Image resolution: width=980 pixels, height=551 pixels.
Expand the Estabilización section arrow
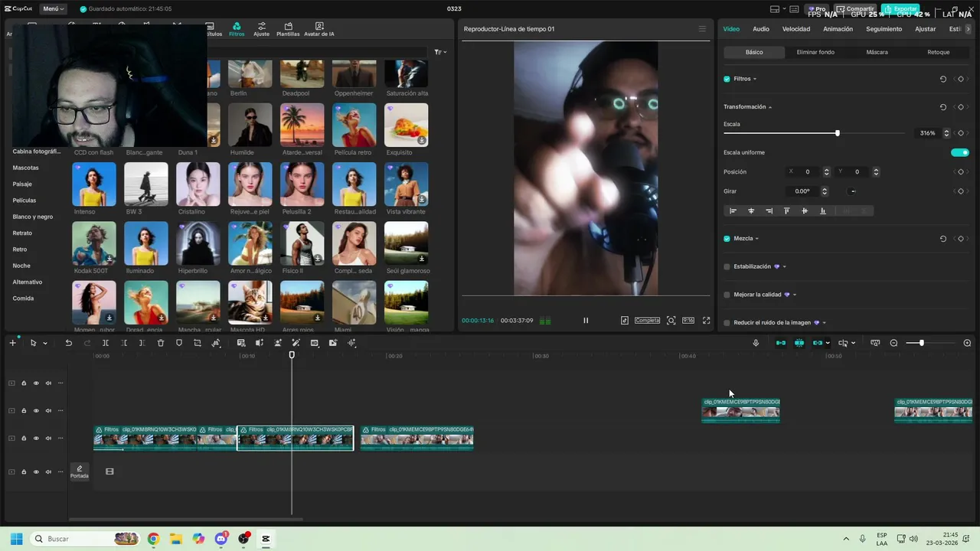[x=785, y=266]
